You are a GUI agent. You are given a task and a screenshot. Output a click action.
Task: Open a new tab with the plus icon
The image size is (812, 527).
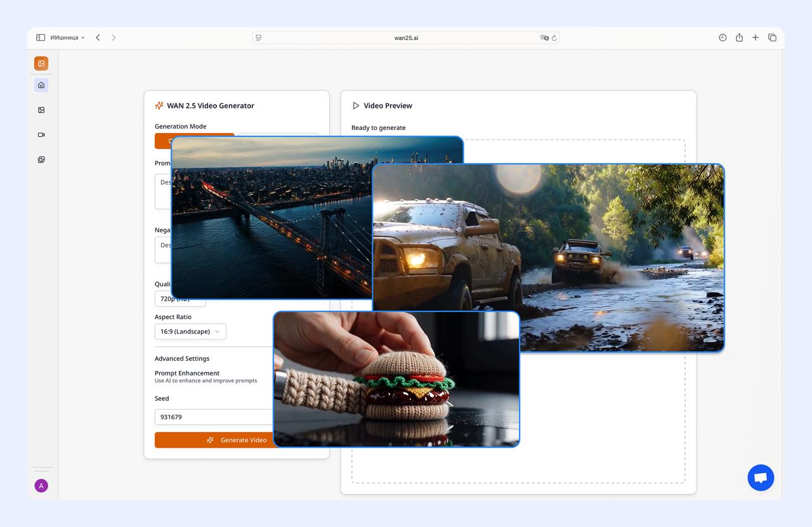pyautogui.click(x=756, y=37)
